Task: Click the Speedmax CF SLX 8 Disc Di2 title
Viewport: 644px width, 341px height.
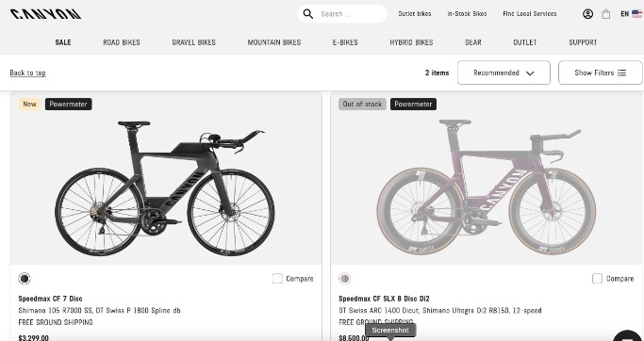Action: point(384,299)
